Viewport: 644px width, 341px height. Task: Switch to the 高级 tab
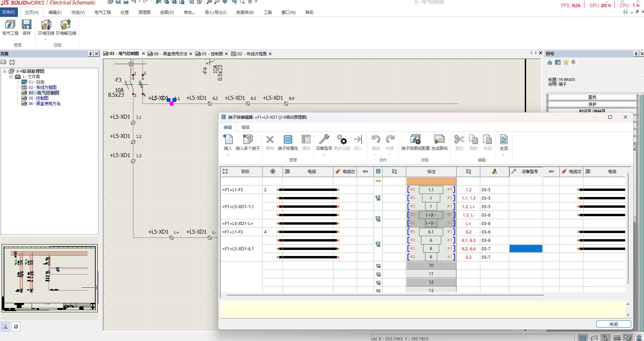point(245,127)
